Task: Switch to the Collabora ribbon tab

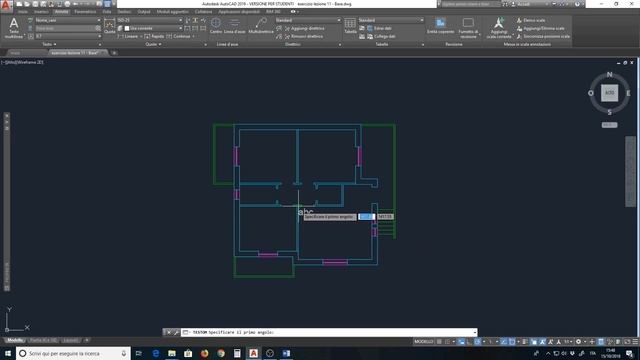Action: (x=203, y=12)
